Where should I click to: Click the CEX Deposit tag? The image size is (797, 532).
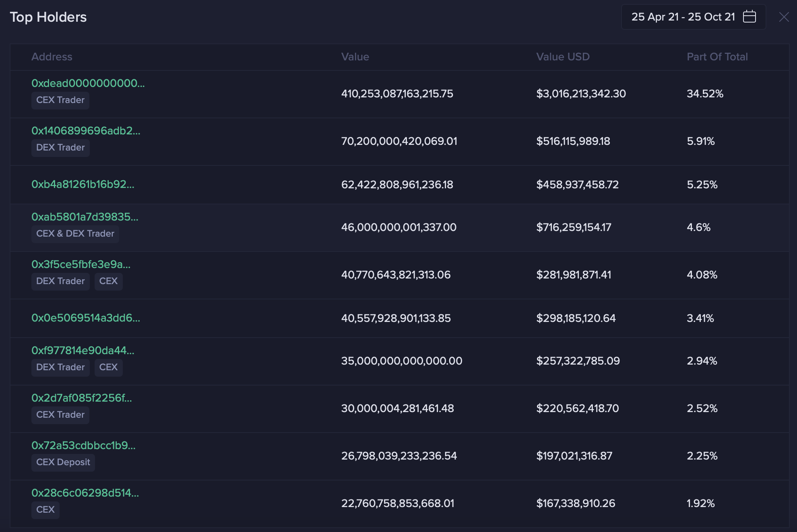click(63, 462)
